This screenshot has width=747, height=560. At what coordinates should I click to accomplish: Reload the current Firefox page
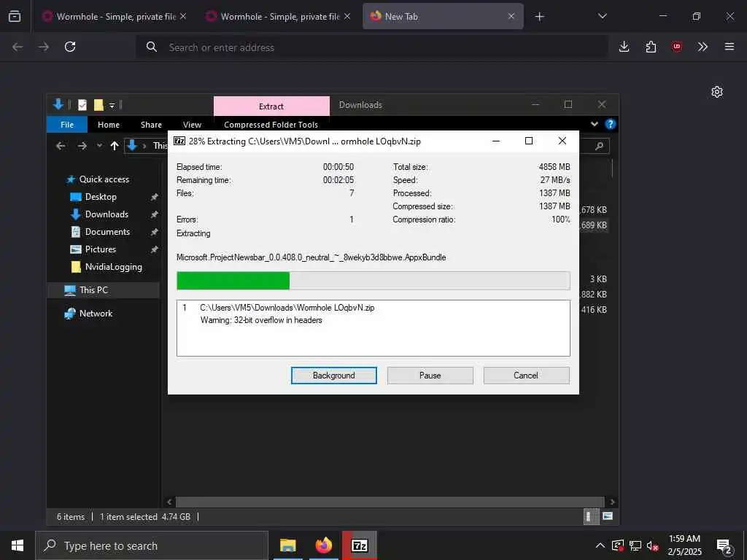pos(70,47)
